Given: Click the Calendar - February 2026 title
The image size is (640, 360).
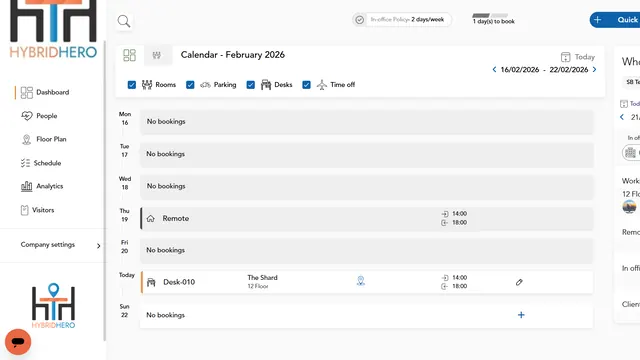Looking at the screenshot, I should pos(233,55).
